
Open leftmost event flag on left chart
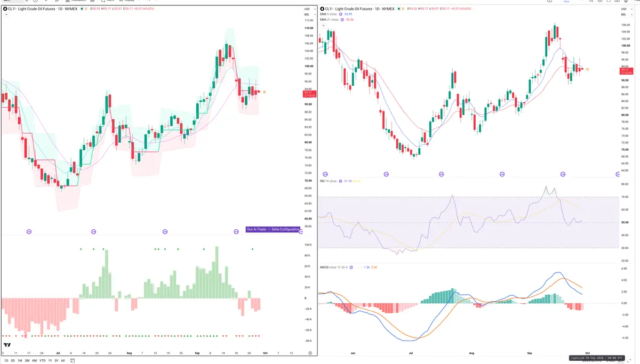pyautogui.click(x=28, y=231)
